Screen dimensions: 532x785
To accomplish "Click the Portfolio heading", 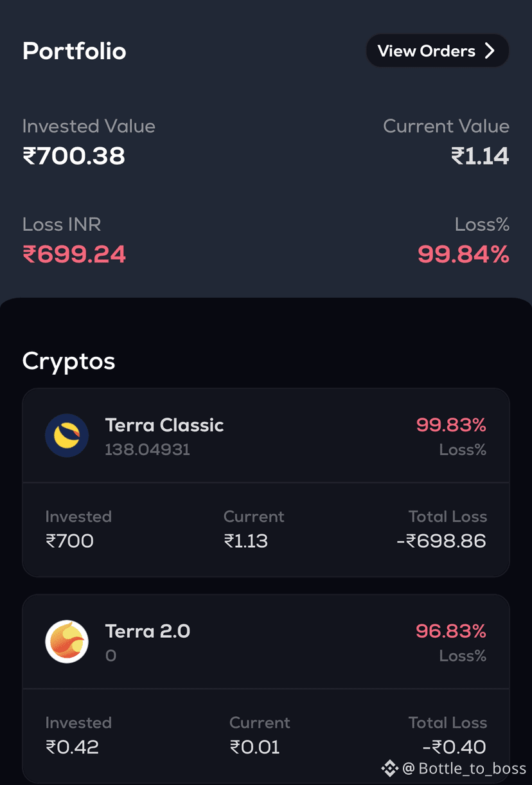I will [x=75, y=51].
